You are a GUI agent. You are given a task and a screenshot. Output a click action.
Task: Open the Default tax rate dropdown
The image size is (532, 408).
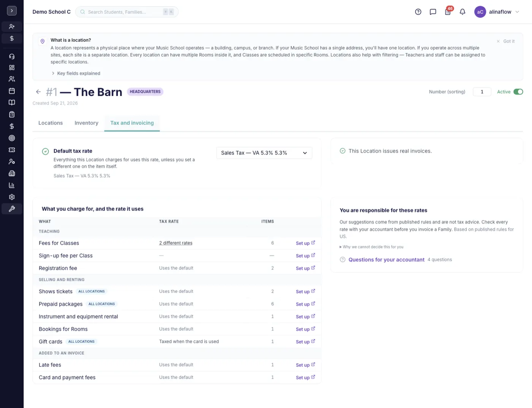[264, 153]
